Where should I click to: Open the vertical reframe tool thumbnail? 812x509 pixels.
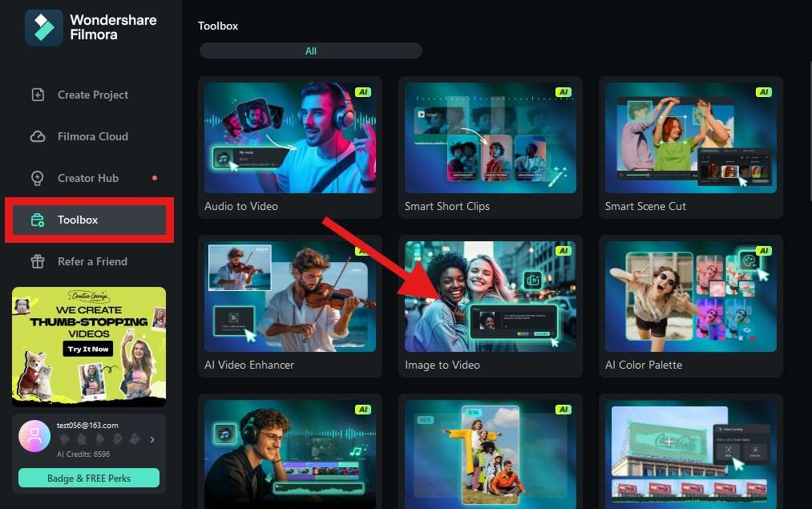(x=491, y=454)
